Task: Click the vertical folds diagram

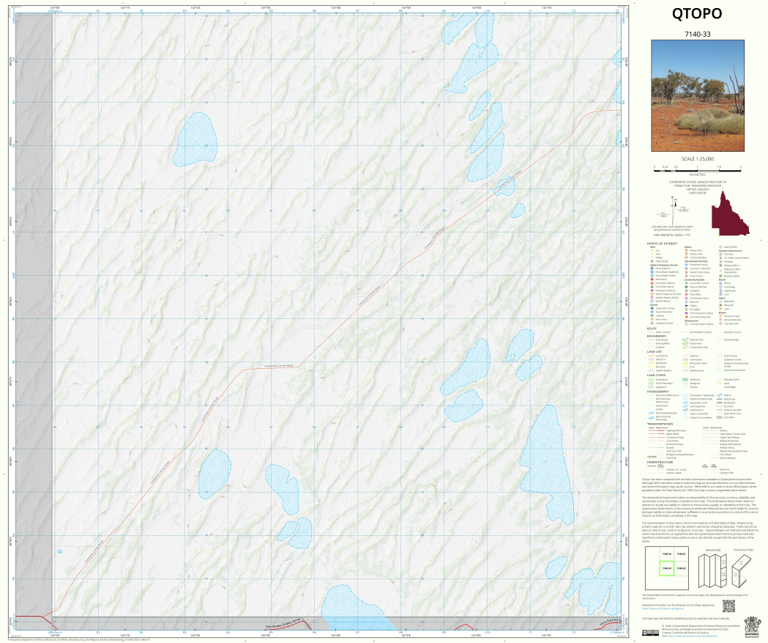Action: coord(713,571)
